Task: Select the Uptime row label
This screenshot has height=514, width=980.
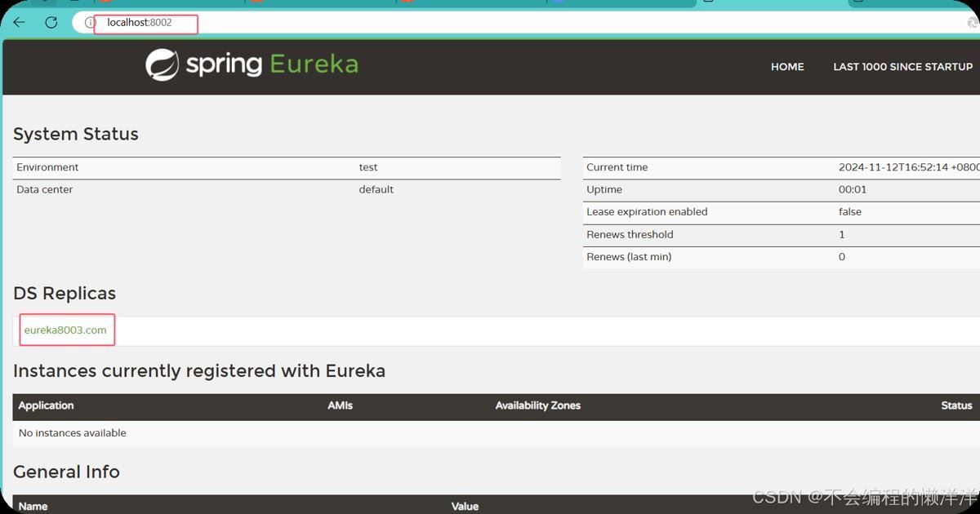Action: (x=604, y=189)
